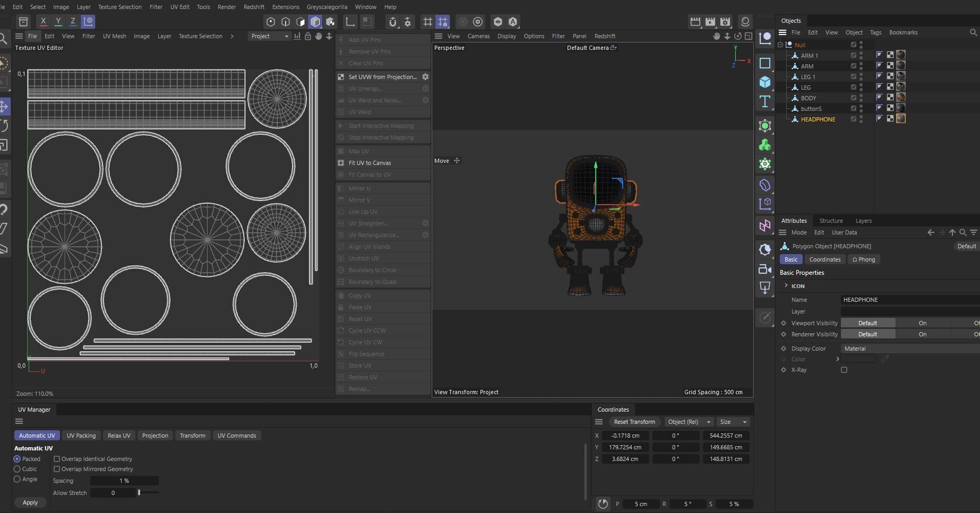This screenshot has height=513, width=980.
Task: Add a Camera object from side palette
Action: pos(765,269)
